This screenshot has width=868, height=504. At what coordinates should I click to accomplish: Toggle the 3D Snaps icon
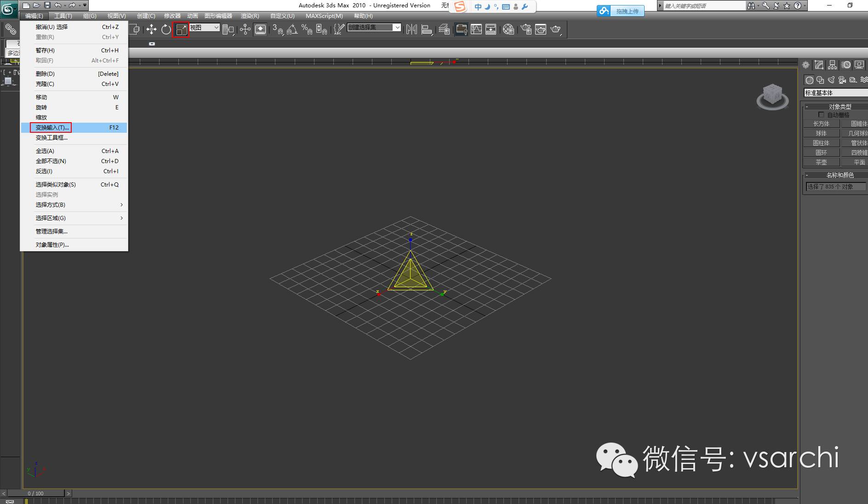(x=278, y=29)
